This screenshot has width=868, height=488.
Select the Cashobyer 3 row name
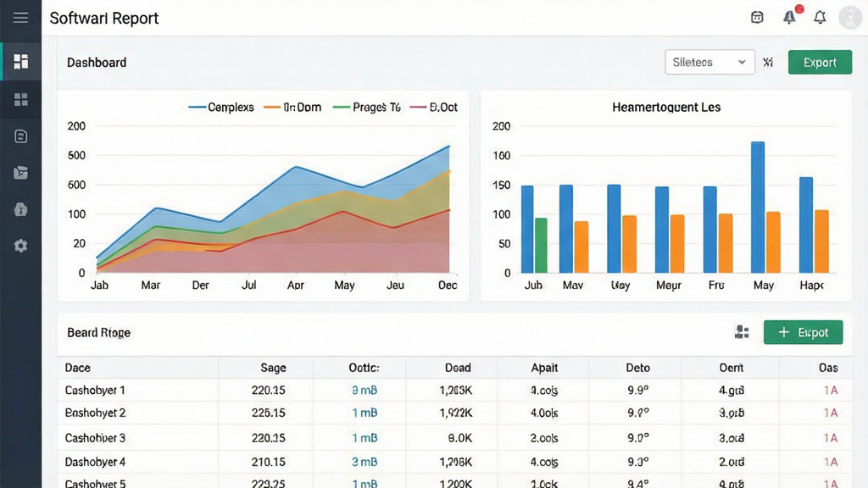click(95, 438)
